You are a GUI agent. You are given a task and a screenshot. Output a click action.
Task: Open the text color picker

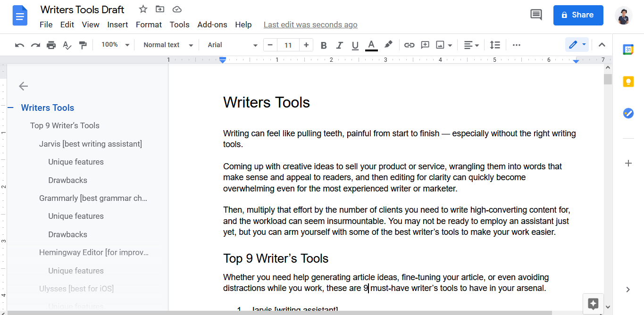tap(371, 45)
